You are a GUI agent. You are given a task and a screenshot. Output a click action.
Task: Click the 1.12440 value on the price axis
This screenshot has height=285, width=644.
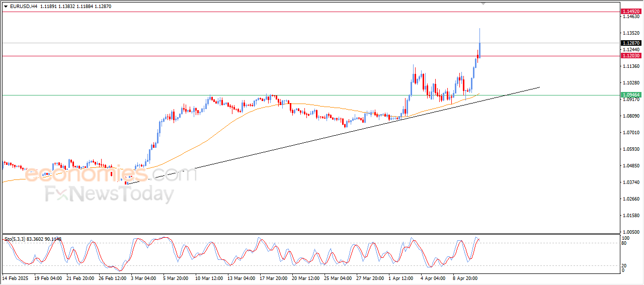click(631, 50)
